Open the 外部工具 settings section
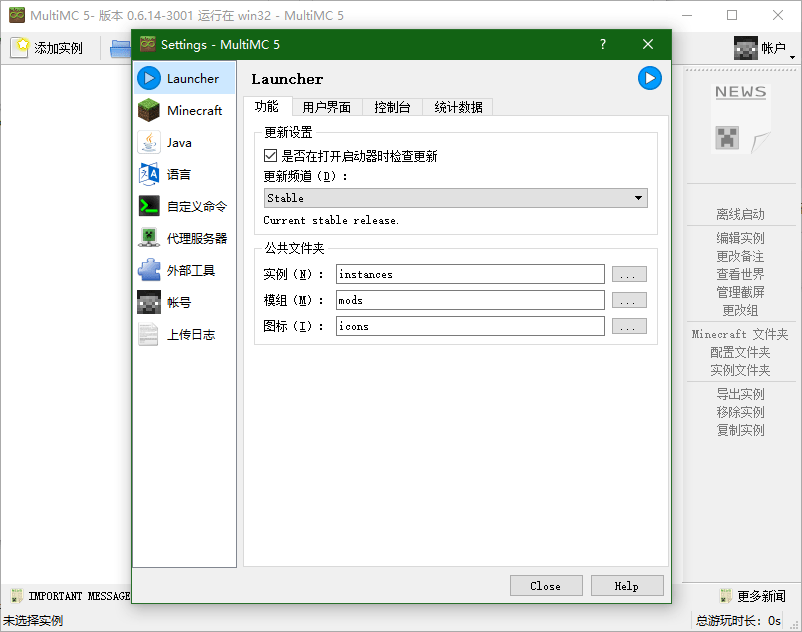 184,270
